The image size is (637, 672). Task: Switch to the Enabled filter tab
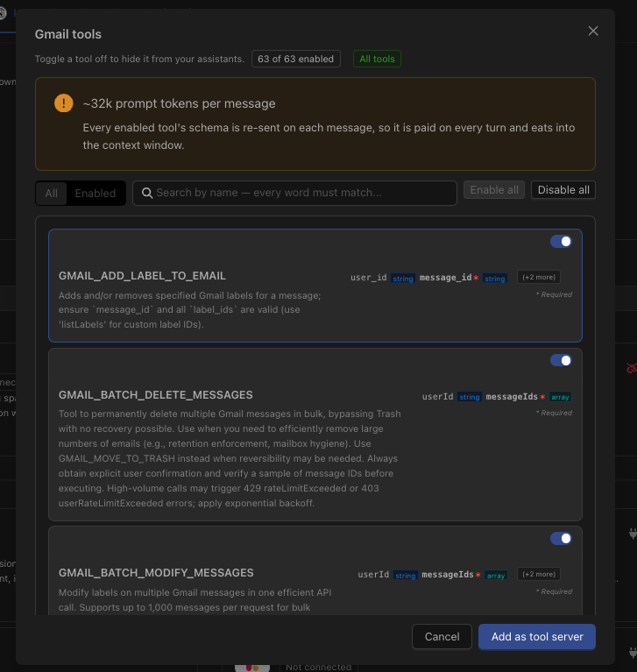96,194
